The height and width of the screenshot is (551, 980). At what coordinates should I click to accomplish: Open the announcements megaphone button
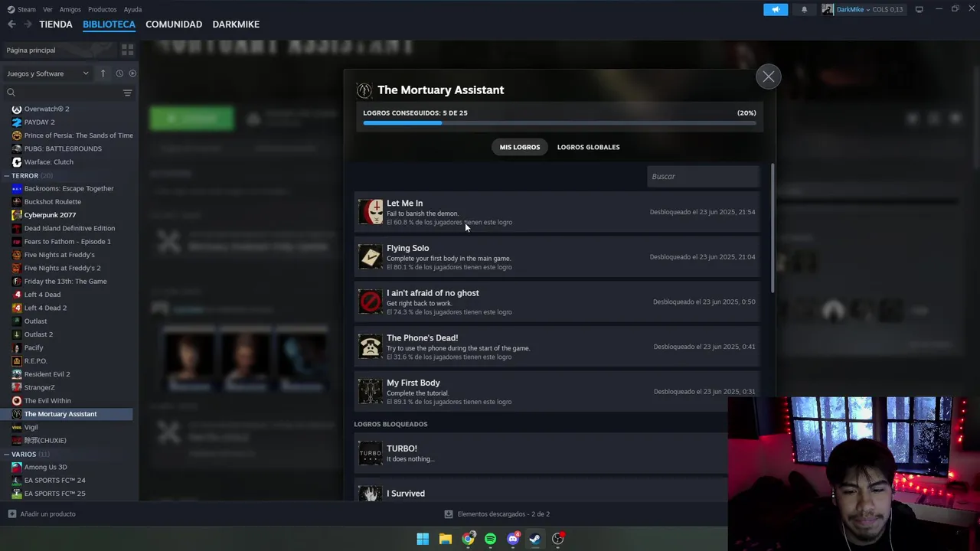pyautogui.click(x=776, y=9)
